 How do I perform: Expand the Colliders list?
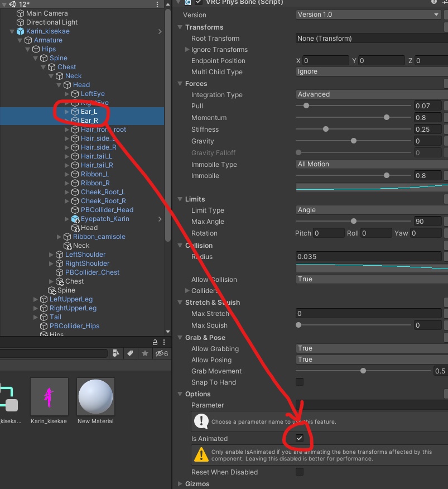pos(187,291)
